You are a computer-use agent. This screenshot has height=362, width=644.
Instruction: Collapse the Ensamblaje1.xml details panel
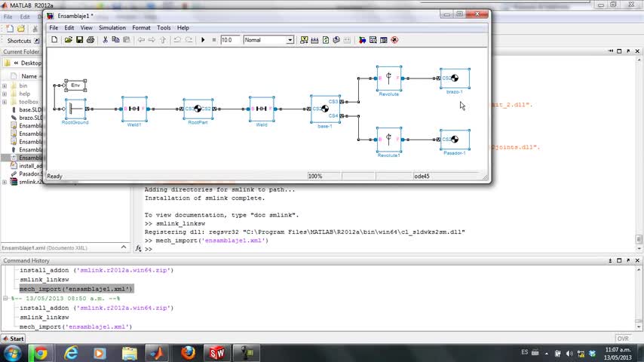[124, 247]
